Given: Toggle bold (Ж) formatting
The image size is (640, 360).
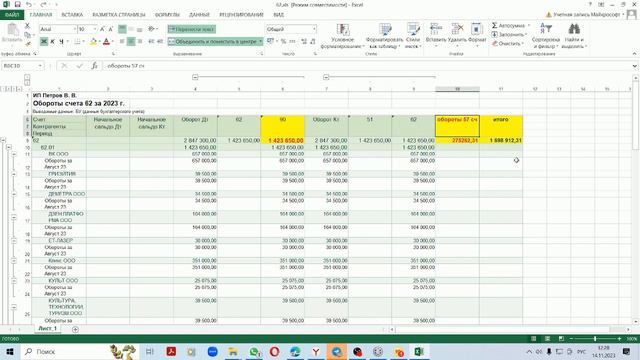Looking at the screenshot, I should [44, 41].
